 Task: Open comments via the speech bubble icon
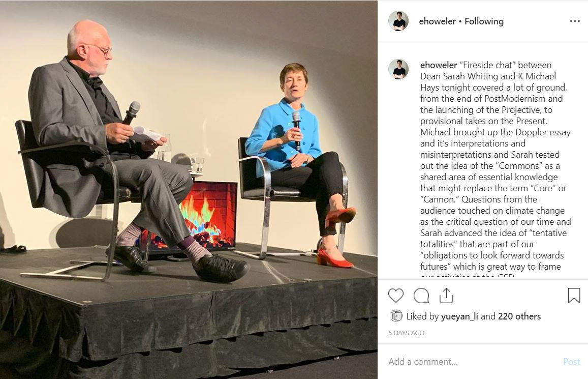421,296
